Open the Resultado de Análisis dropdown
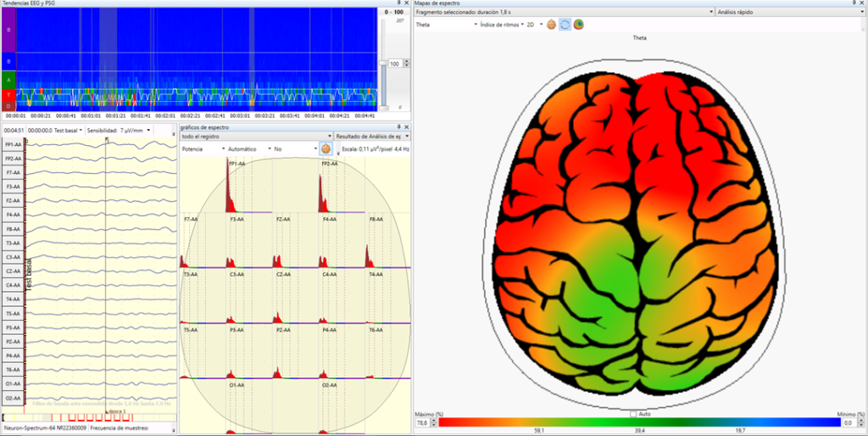The image size is (868, 436). [x=372, y=136]
